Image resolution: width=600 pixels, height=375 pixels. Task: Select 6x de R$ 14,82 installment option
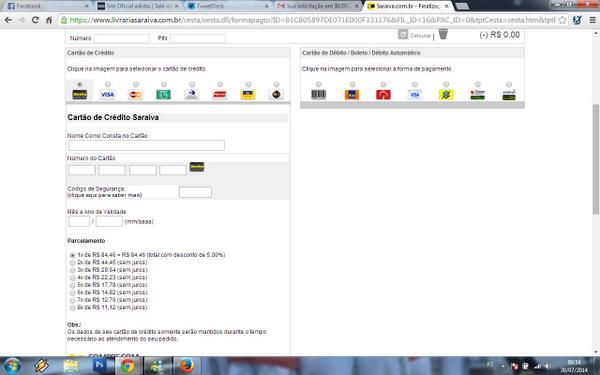tap(73, 293)
